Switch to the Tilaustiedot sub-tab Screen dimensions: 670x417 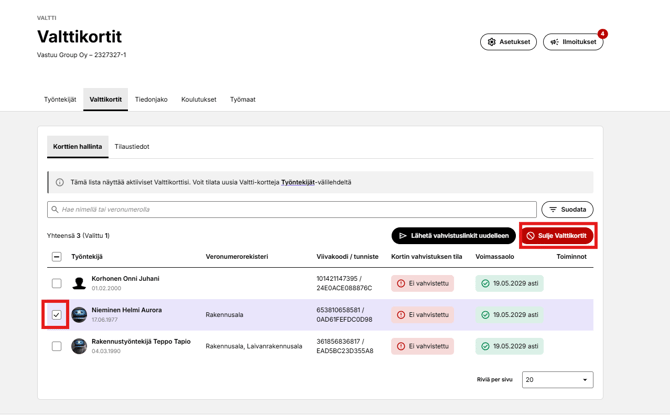[x=132, y=147]
